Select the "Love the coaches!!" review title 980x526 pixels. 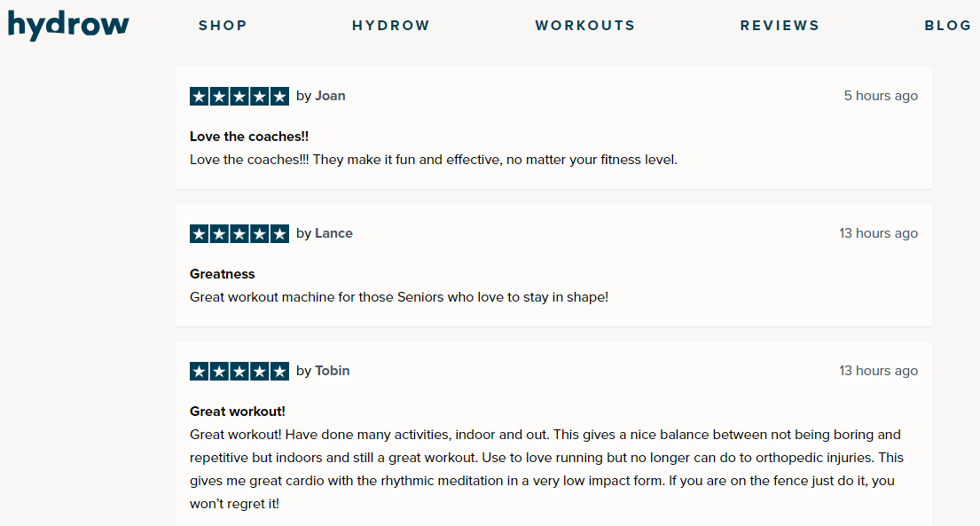249,137
